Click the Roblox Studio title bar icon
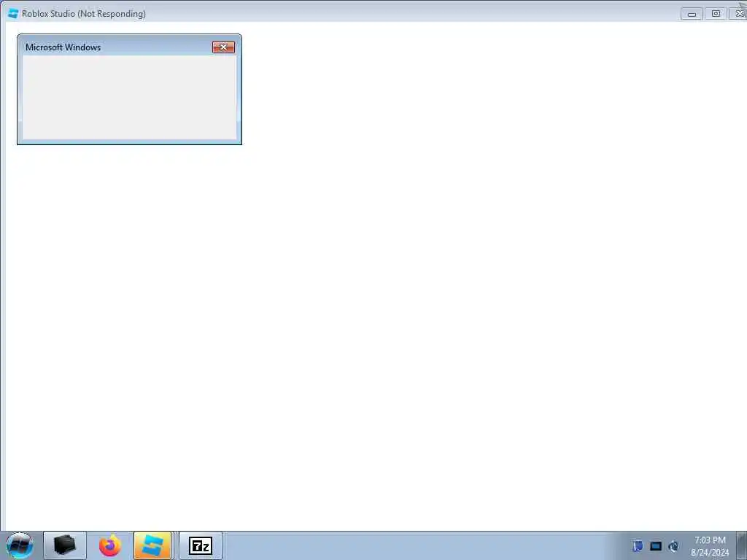 coord(13,14)
